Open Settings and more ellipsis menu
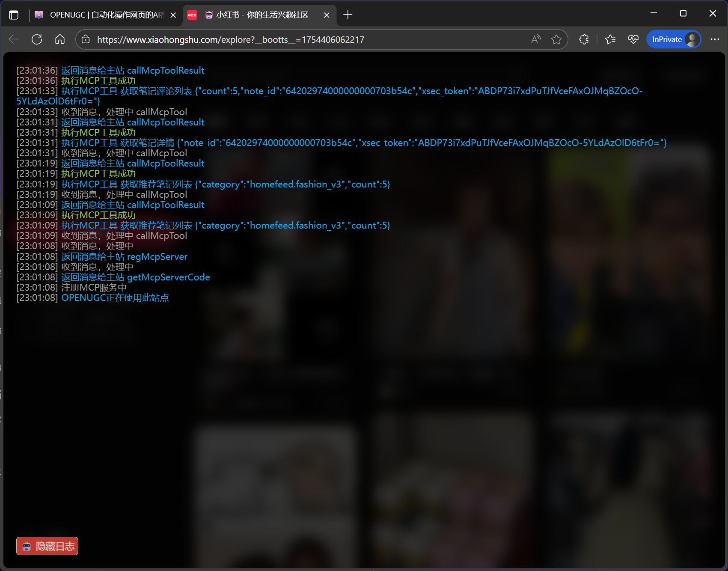 point(715,39)
